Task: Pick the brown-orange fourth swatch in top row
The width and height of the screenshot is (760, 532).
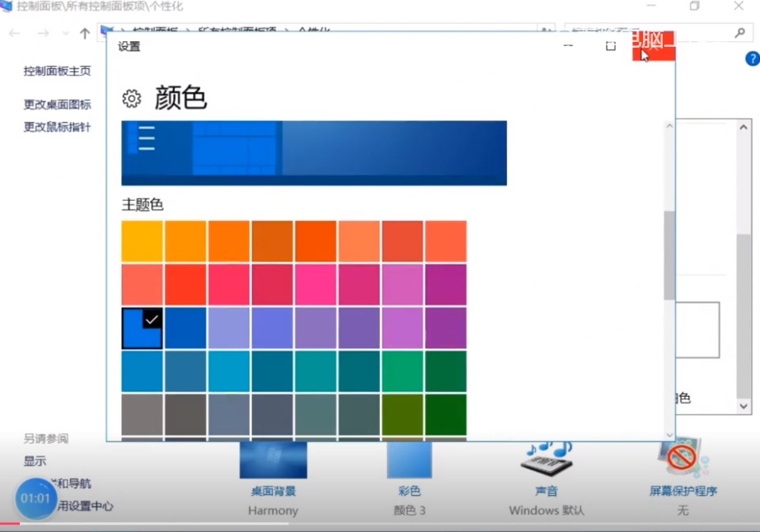Action: (272, 241)
